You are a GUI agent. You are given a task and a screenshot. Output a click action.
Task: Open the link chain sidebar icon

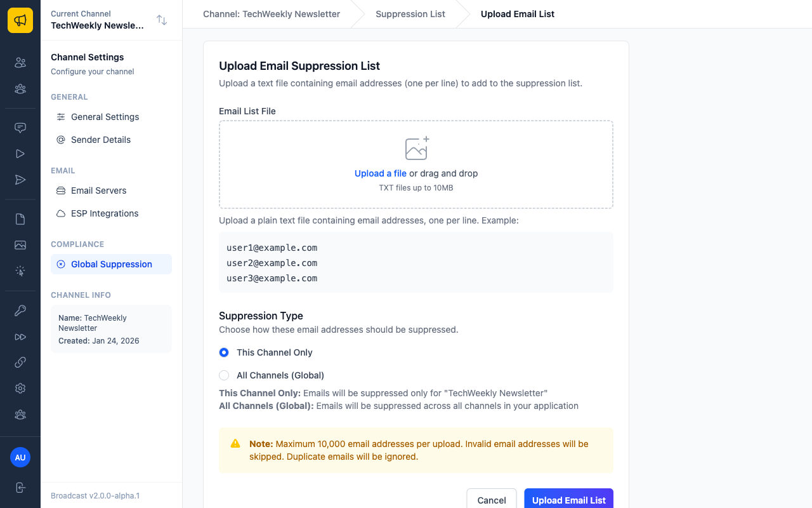[x=20, y=363]
